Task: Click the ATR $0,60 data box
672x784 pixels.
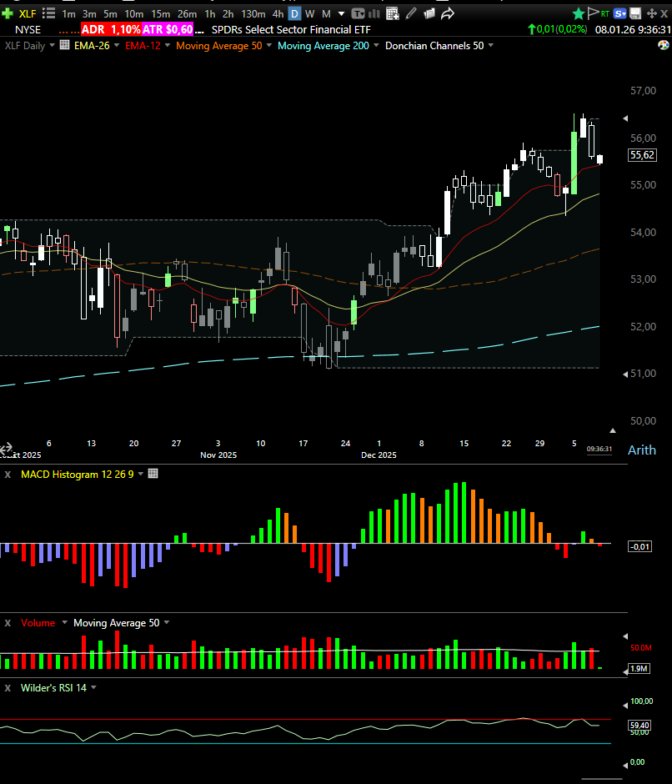Action: point(168,29)
